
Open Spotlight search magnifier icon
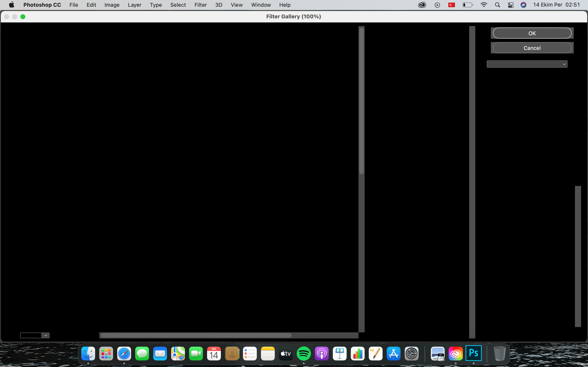497,5
